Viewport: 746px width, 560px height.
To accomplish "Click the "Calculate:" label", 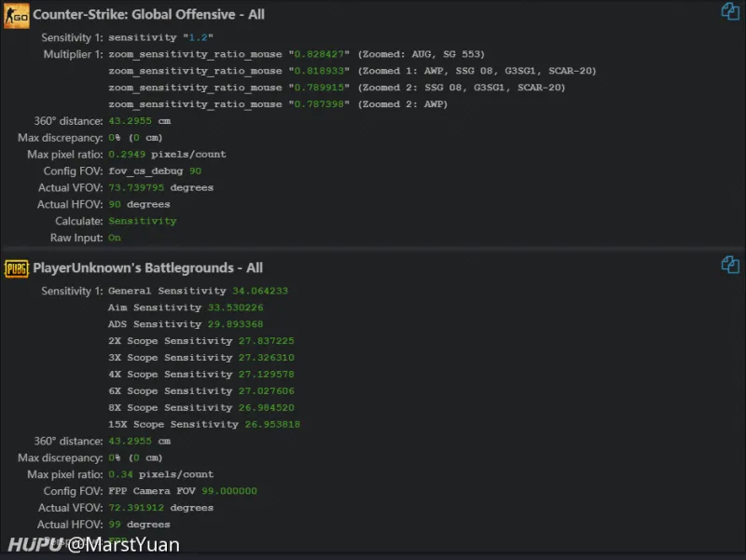I will (79, 221).
